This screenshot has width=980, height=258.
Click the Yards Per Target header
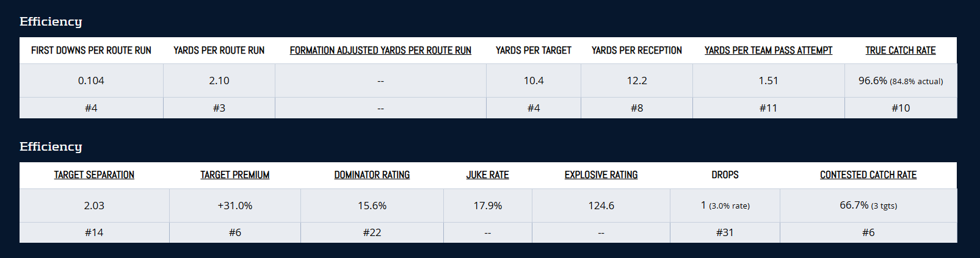(x=534, y=51)
